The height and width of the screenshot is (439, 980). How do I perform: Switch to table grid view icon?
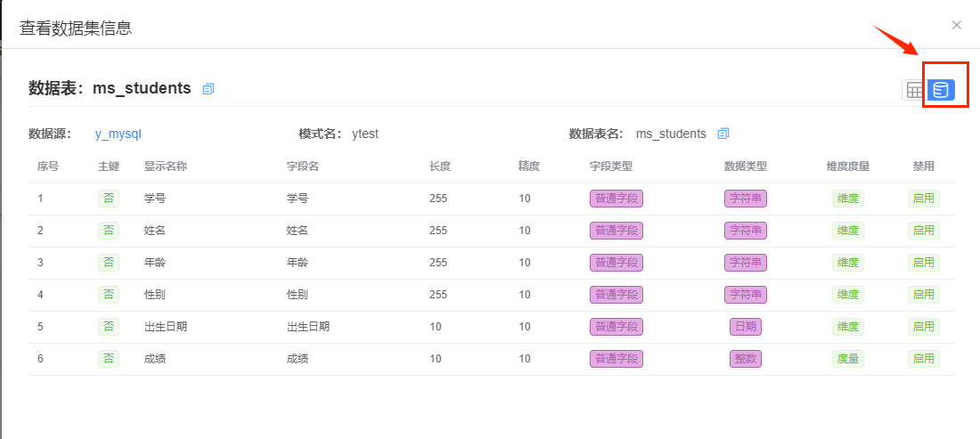point(914,91)
